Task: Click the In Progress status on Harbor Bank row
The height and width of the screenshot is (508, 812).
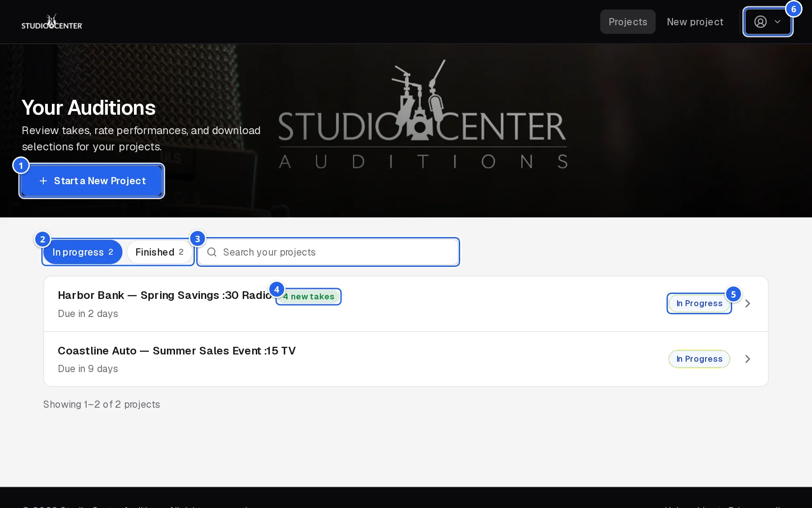Action: click(699, 303)
